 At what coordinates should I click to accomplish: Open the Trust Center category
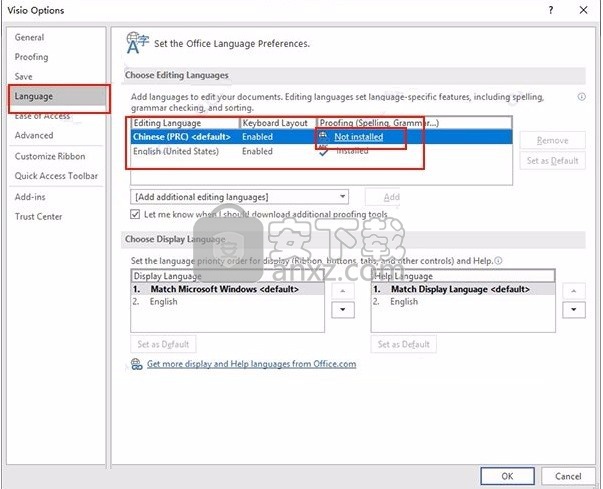coord(38,216)
